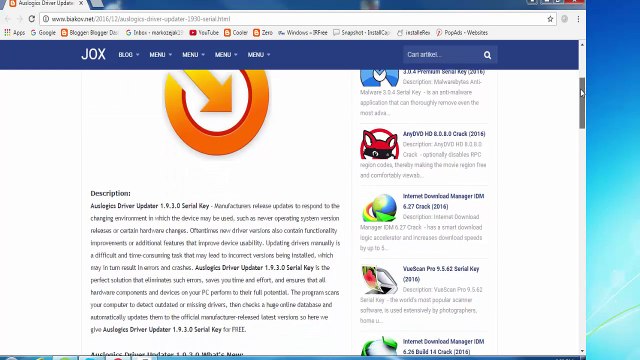Select the Auslogics Driver Updater browser tab
Screen dimensions: 640x360
coord(46,3)
